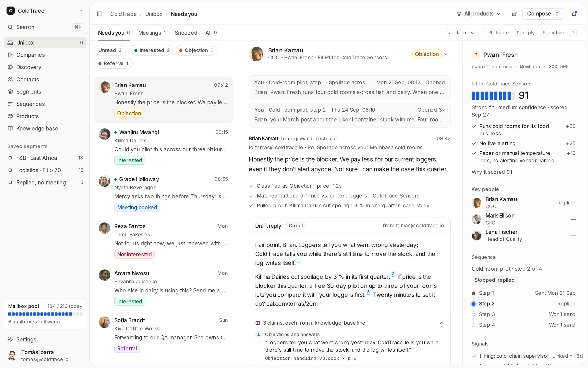Switch to the Meetings tab

pos(152,33)
